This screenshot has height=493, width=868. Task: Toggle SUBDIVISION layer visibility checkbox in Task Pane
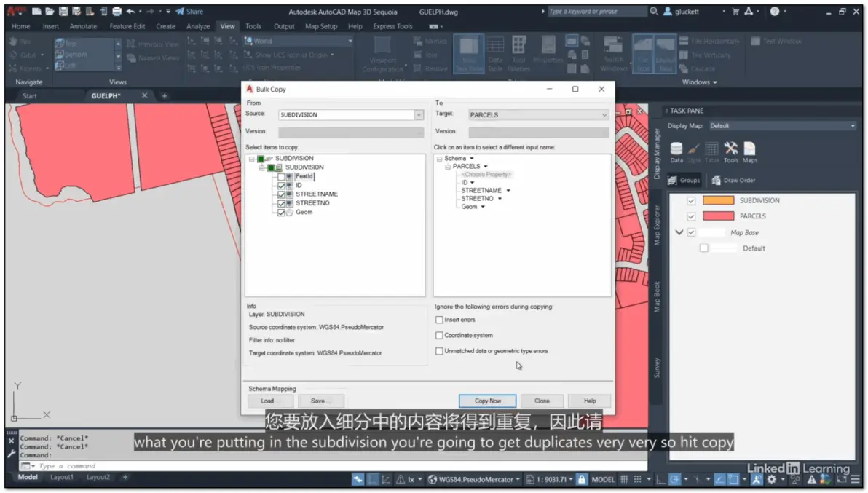pos(691,200)
